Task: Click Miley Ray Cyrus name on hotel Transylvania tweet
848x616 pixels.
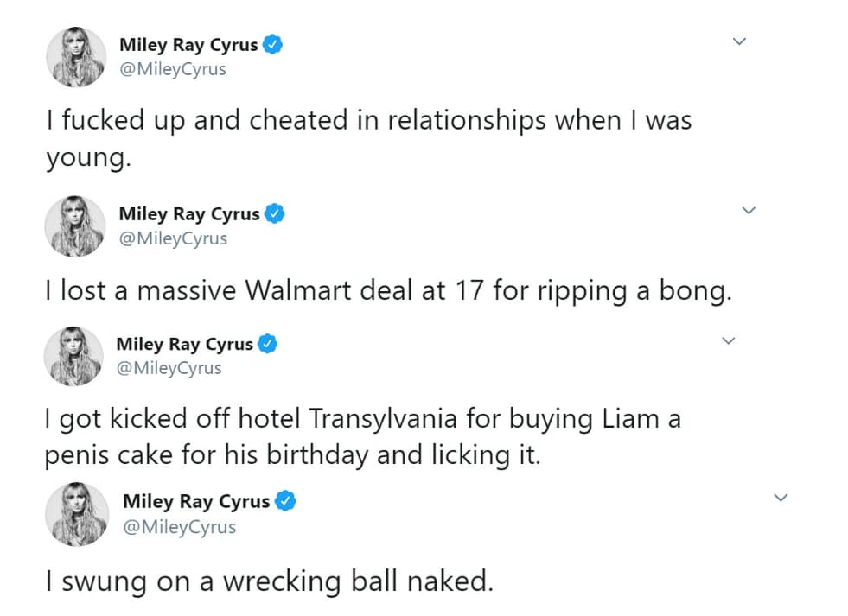Action: pos(184,344)
